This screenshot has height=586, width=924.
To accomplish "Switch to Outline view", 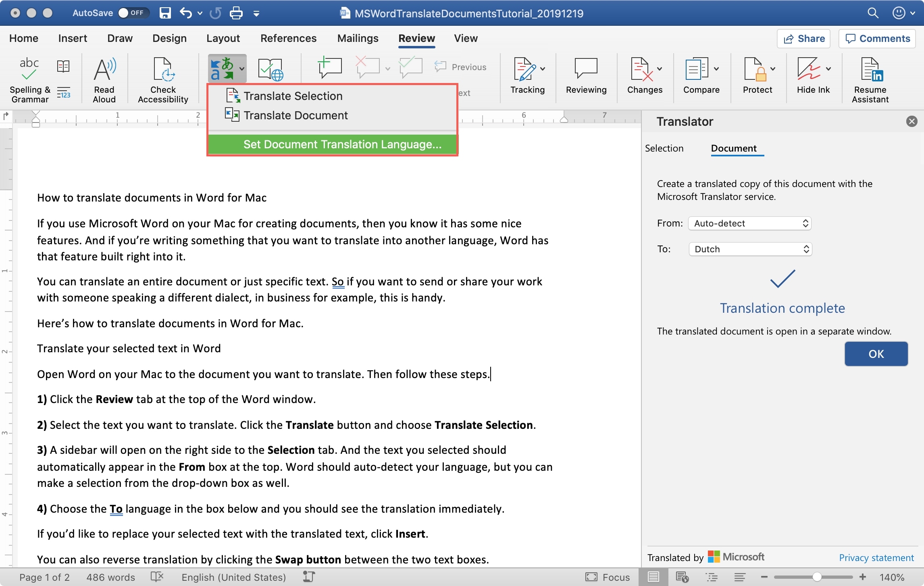I will click(712, 577).
